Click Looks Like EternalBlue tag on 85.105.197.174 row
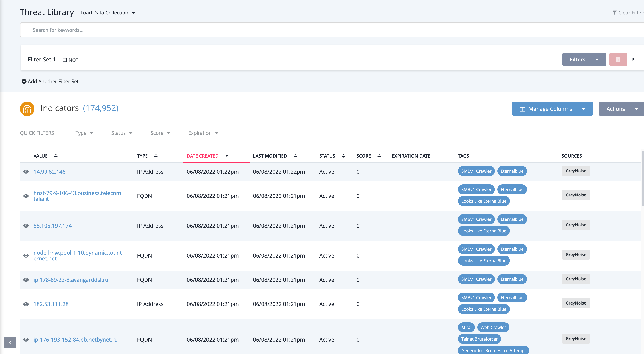 (x=484, y=231)
